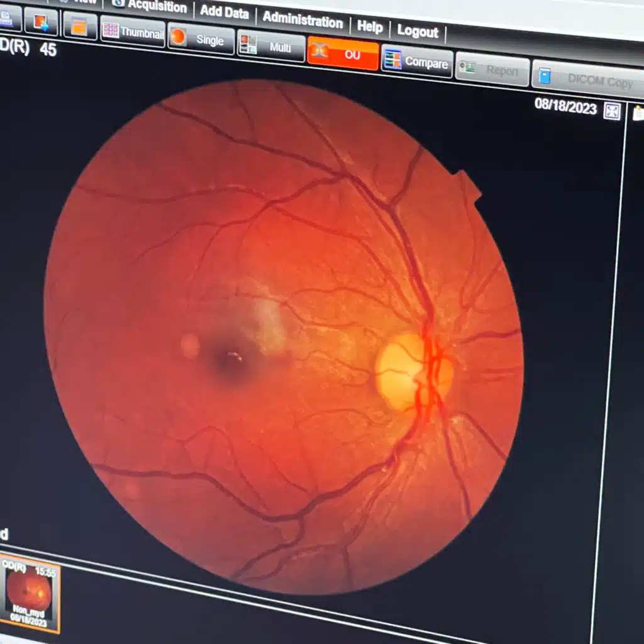The width and height of the screenshot is (644, 644).
Task: Open the notes icon at right edge
Action: (638, 114)
